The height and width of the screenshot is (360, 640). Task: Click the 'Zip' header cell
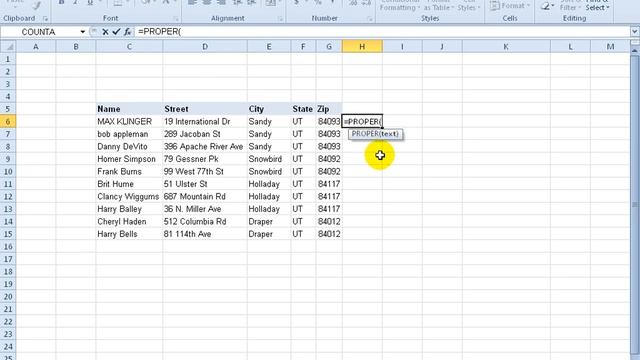pos(329,109)
